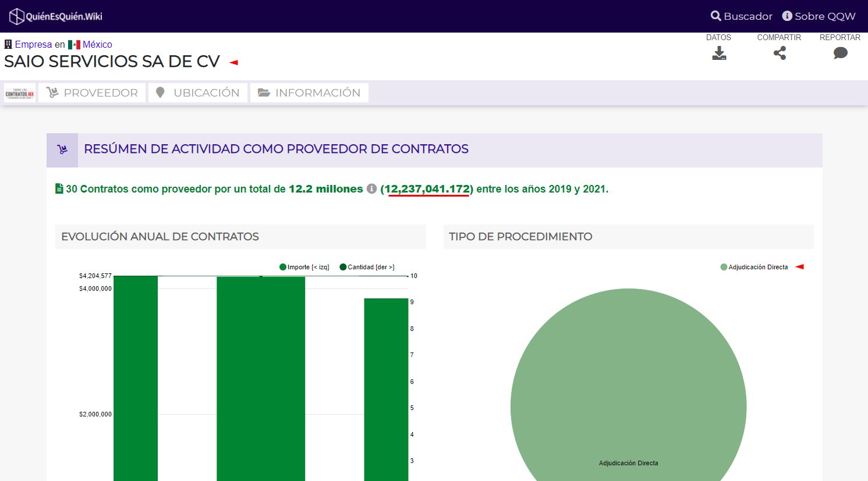This screenshot has height=481, width=868.
Task: Share page using the COMPARTIR icon
Action: (x=780, y=54)
